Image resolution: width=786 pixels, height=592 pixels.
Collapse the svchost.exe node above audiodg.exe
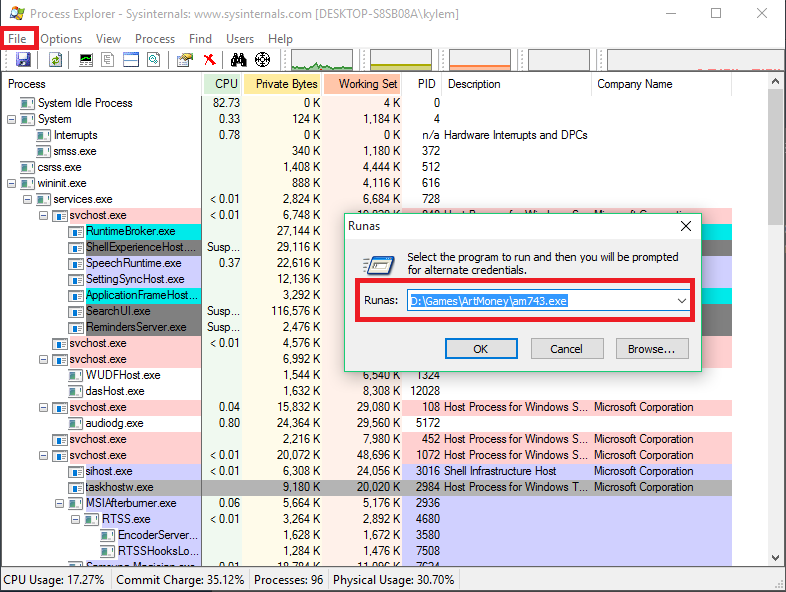click(x=44, y=408)
